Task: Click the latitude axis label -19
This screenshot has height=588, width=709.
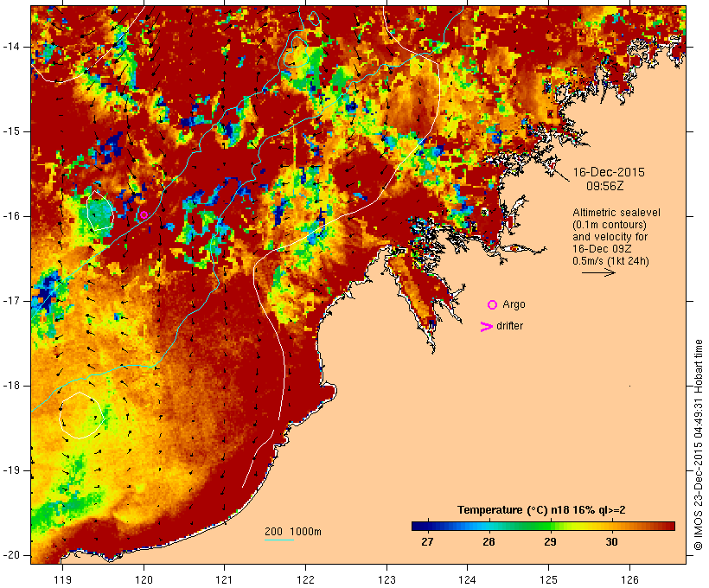Action: pos(10,470)
